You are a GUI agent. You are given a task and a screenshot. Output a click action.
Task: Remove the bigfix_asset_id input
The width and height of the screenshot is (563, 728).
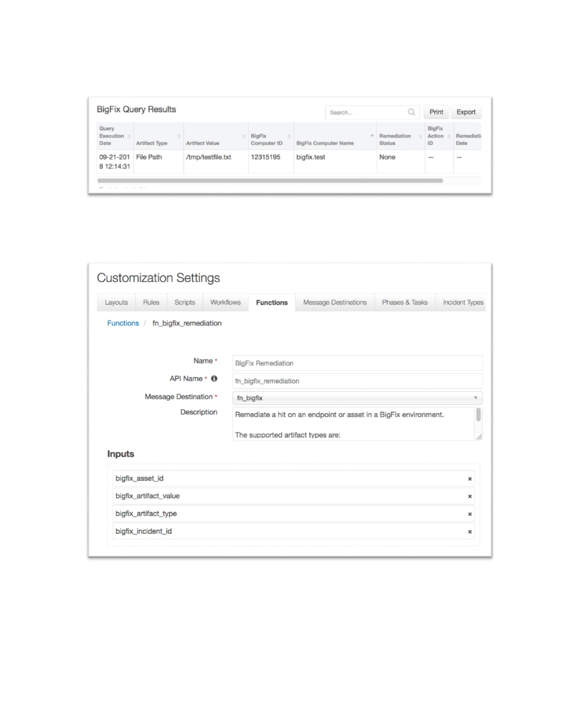pyautogui.click(x=470, y=479)
